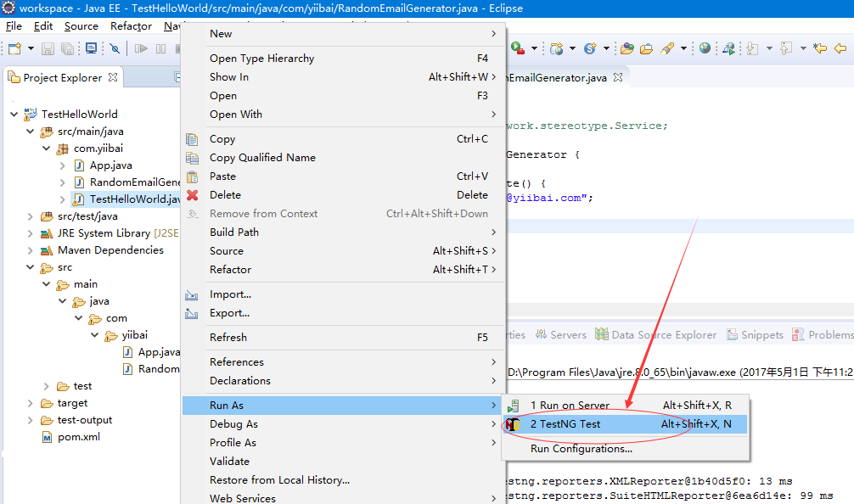Click the Next Annotation icon
Viewport: 854px width, 504px height.
click(753, 48)
